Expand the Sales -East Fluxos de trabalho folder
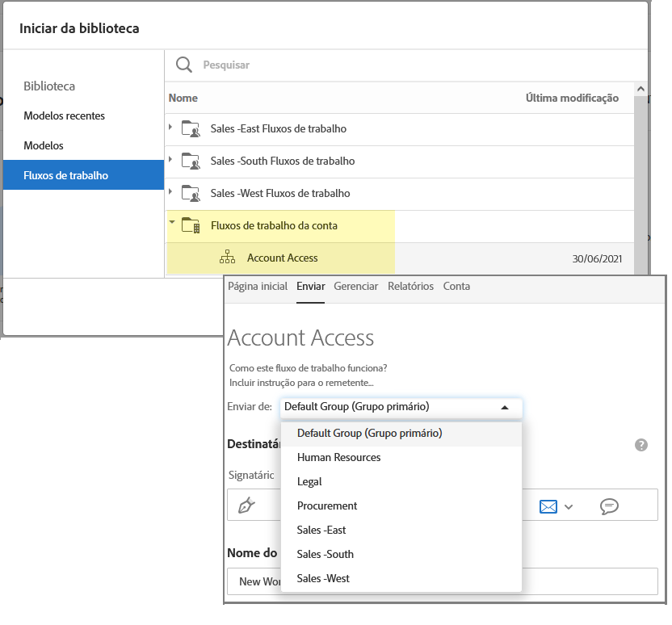This screenshot has height=625, width=672. (170, 128)
